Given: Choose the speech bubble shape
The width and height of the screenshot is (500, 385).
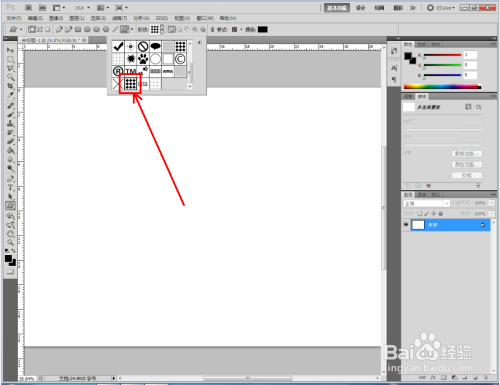Looking at the screenshot, I should [155, 46].
